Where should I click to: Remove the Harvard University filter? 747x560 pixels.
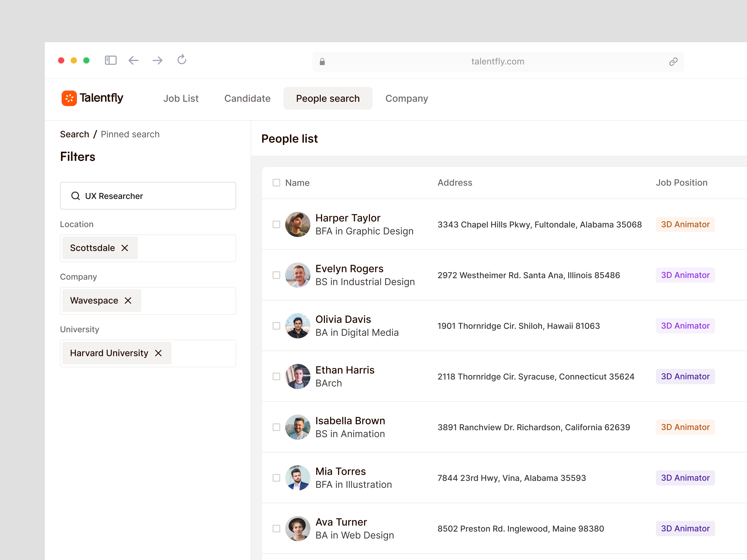[x=158, y=353]
